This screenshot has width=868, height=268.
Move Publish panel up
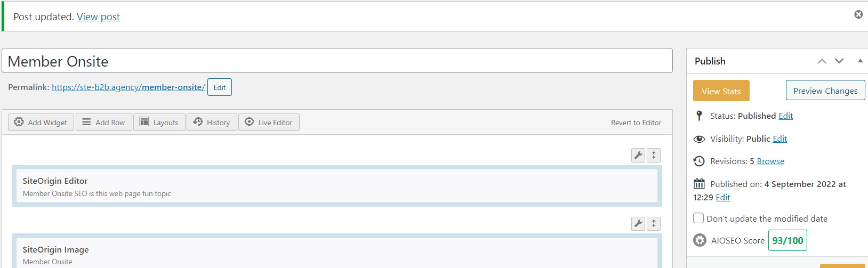(x=822, y=61)
